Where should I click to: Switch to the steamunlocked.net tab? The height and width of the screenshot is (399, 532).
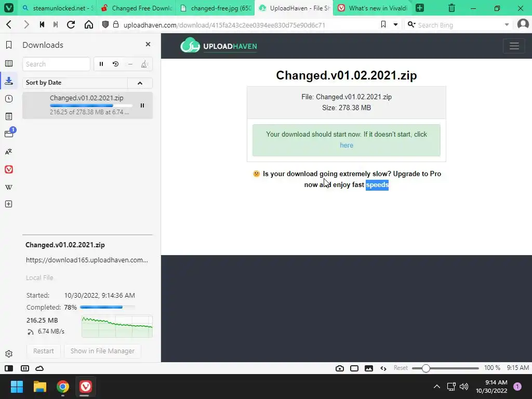tap(58, 8)
